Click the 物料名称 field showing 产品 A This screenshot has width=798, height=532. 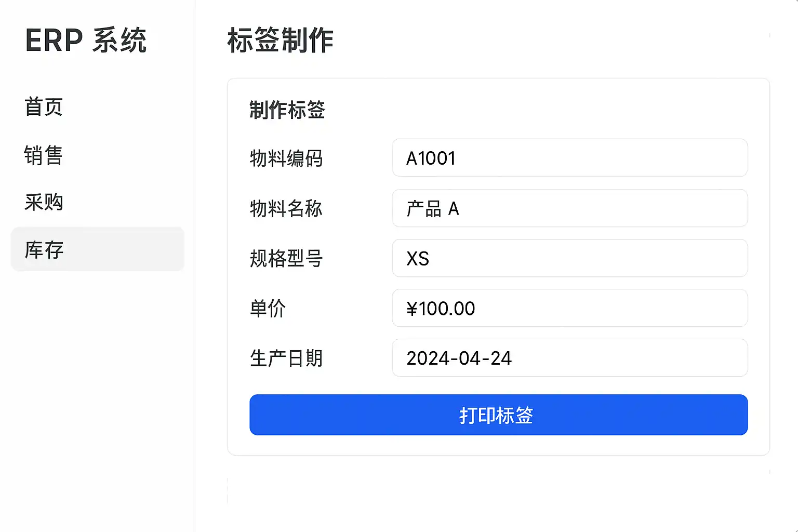[569, 208]
